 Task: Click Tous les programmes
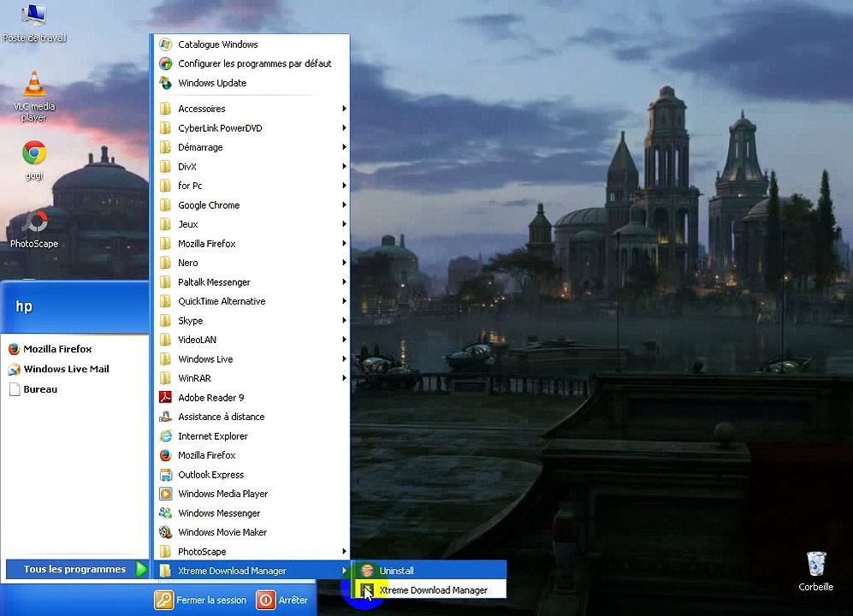point(75,570)
